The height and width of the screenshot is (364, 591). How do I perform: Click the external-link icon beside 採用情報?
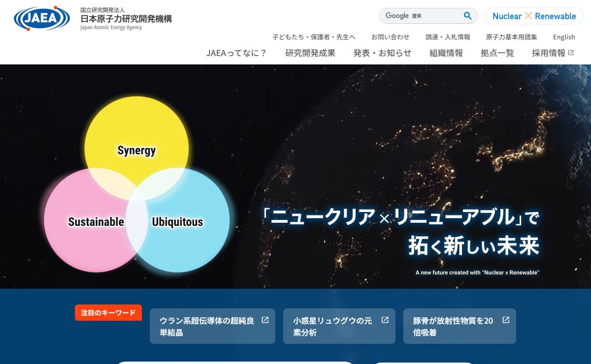(571, 53)
